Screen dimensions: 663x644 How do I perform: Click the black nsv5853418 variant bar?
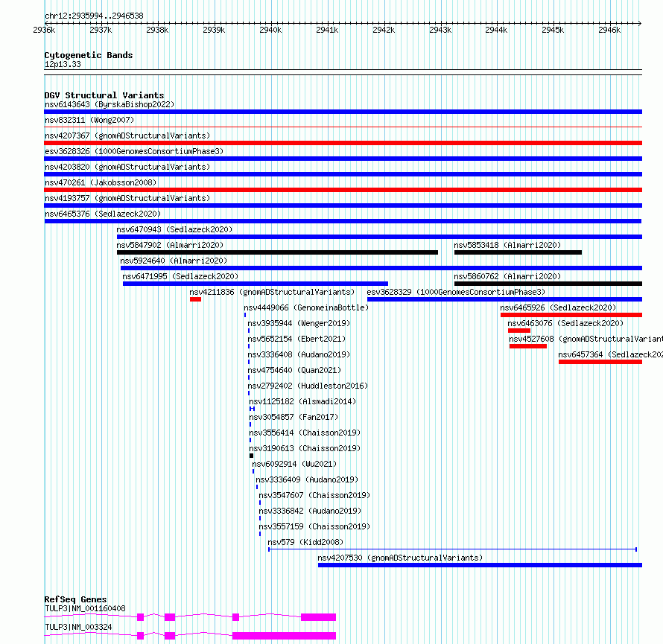pyautogui.click(x=518, y=252)
